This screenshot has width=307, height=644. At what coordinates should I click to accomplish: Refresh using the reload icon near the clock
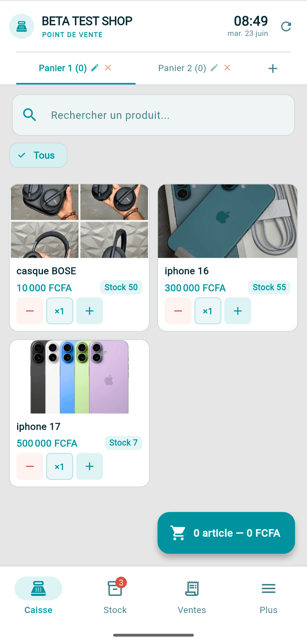tap(286, 26)
